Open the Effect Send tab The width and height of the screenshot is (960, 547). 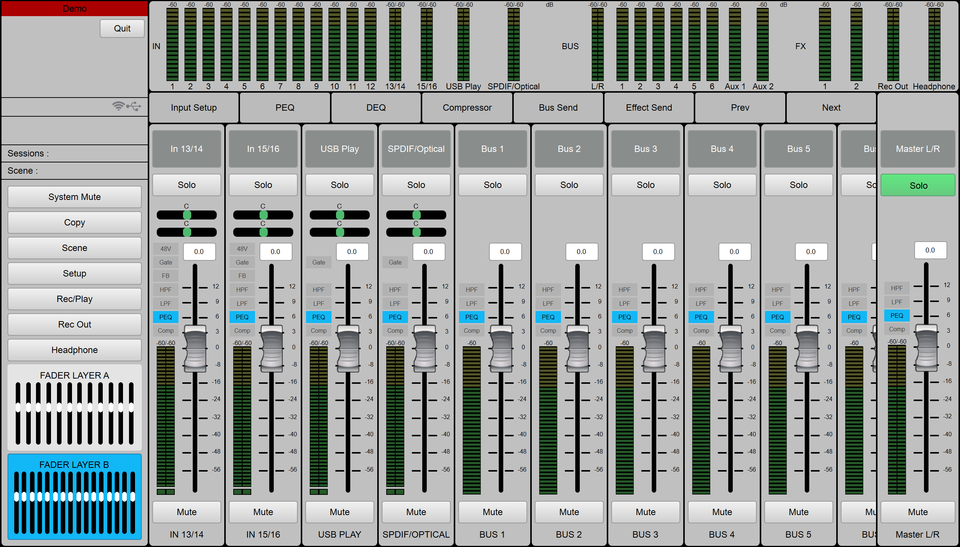tap(649, 108)
